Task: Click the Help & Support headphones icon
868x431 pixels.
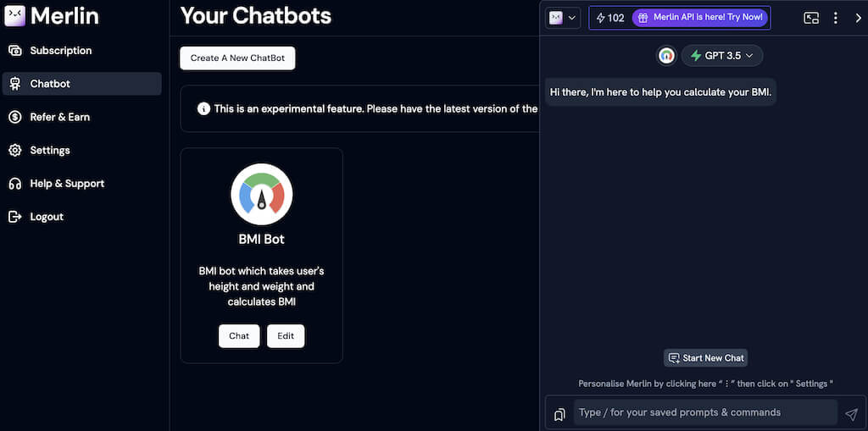Action: click(15, 184)
